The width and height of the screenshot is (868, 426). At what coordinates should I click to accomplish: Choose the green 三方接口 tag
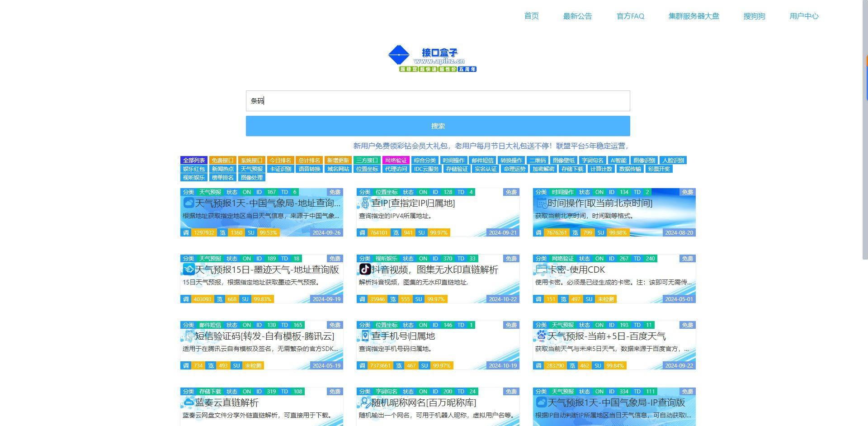(x=367, y=161)
